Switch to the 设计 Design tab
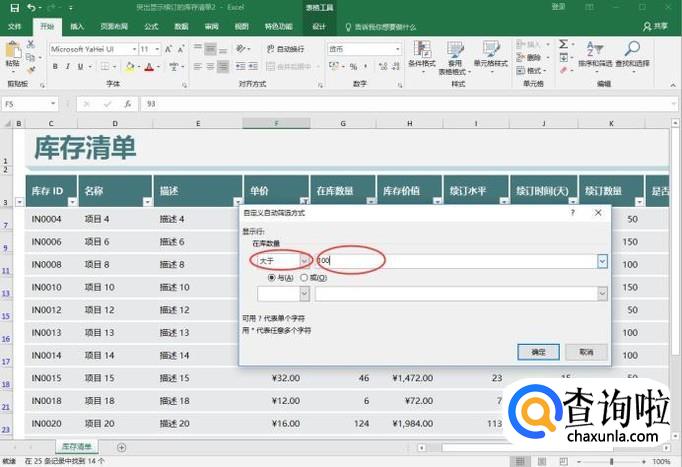 [x=319, y=27]
